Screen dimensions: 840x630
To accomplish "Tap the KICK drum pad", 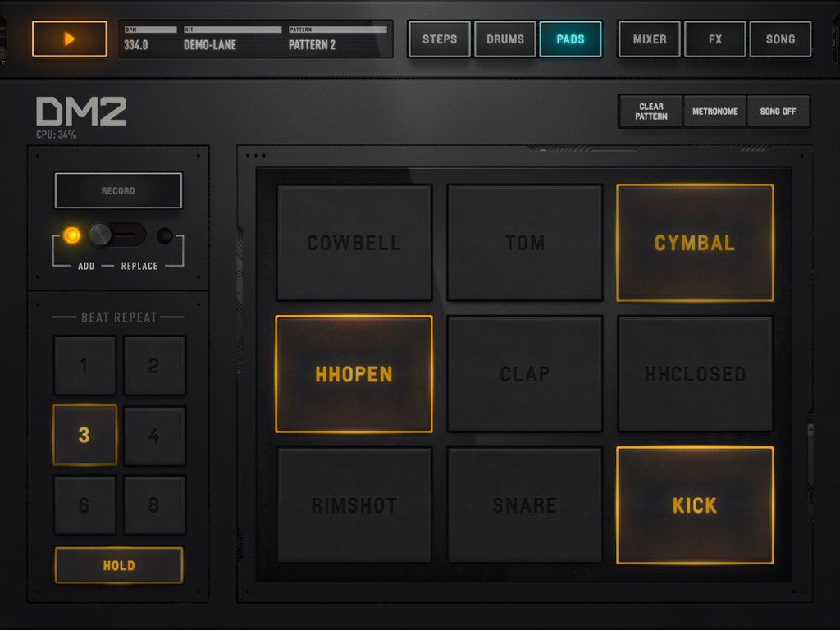I will (694, 505).
